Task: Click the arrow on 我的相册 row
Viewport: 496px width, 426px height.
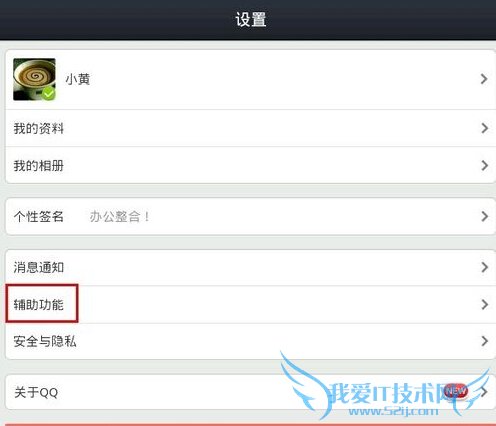Action: [x=485, y=165]
